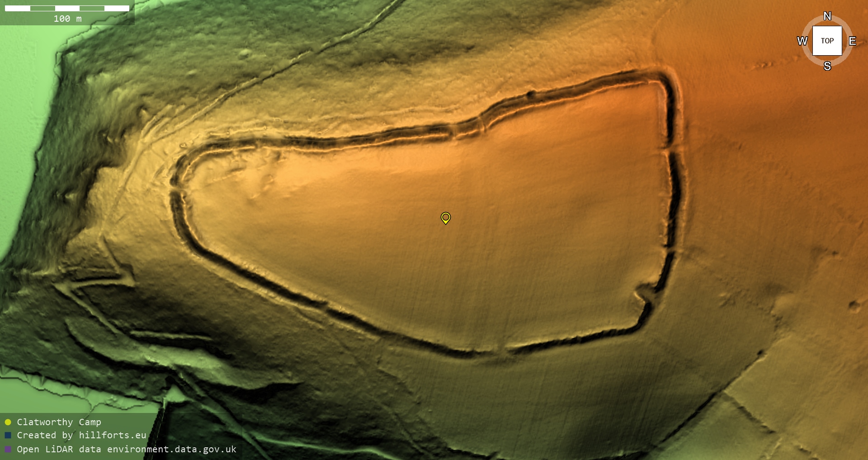Click the scale bar graphic
The image size is (868, 460).
(67, 8)
